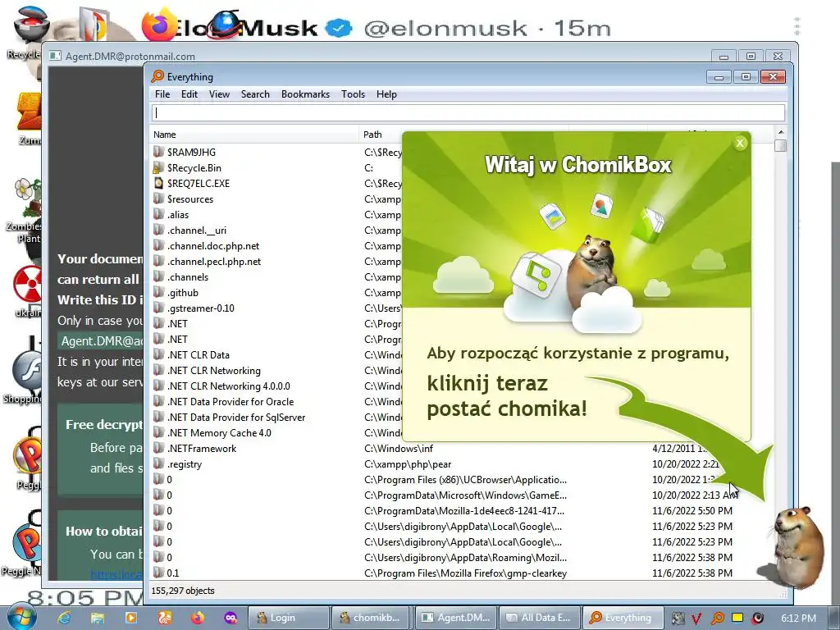Click the UCBrowser Application path cell
Screen dimensions: 840x630
(x=466, y=479)
